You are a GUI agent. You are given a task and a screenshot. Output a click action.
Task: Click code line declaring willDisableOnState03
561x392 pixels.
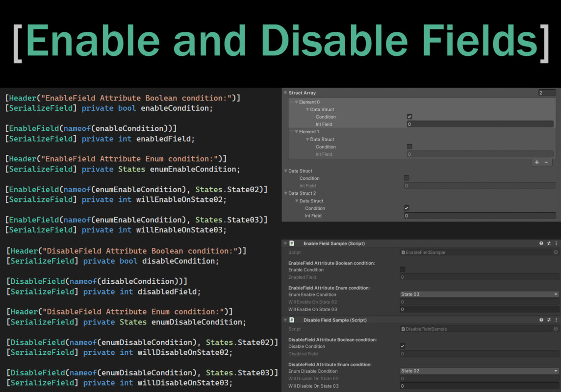pyautogui.click(x=120, y=383)
